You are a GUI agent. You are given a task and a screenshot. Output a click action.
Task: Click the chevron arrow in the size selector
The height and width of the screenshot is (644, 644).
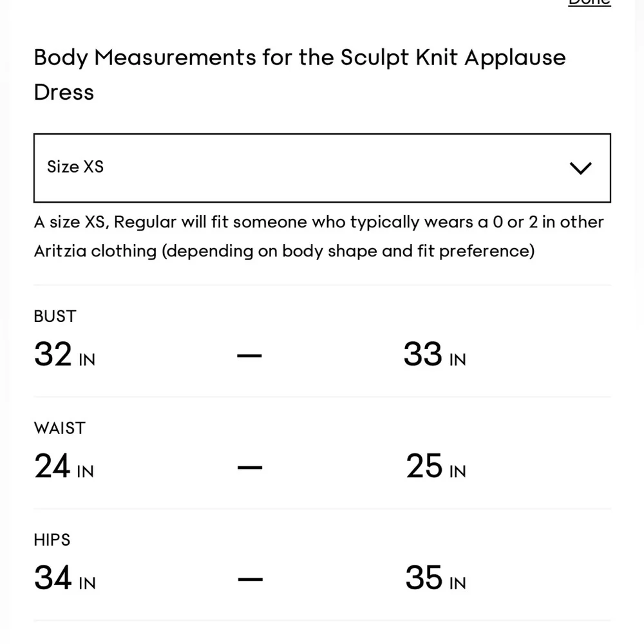(580, 168)
